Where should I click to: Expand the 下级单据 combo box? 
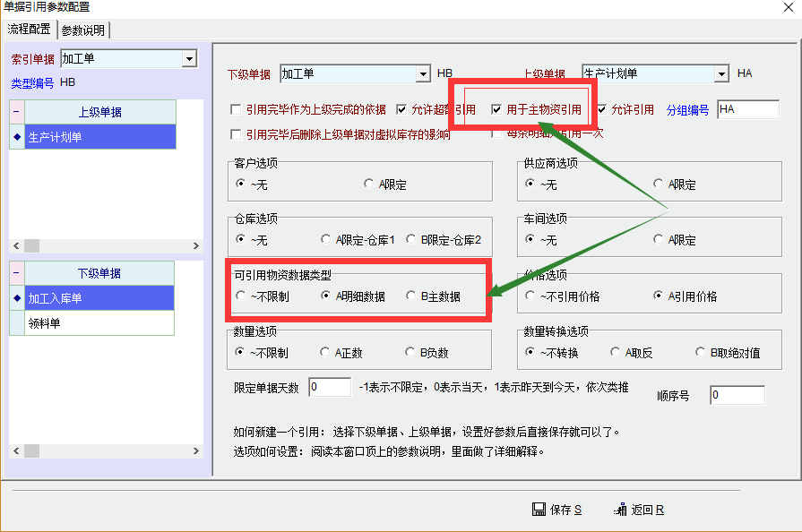click(x=423, y=73)
